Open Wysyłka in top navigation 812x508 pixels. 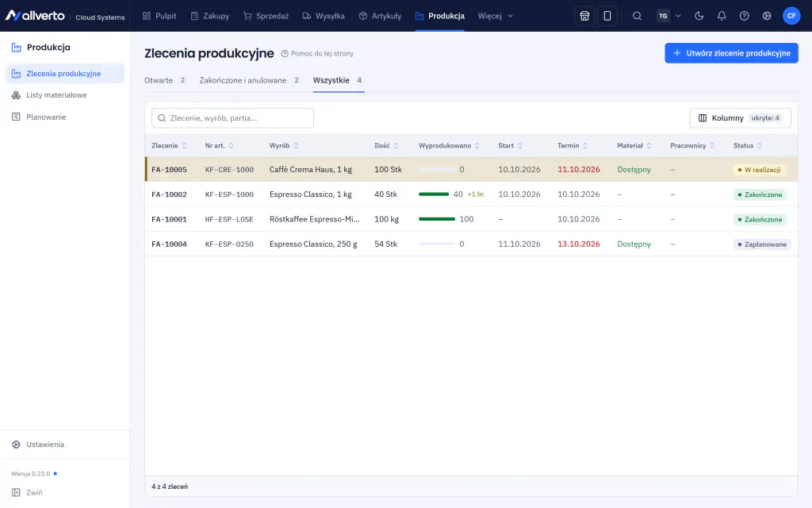[324, 16]
